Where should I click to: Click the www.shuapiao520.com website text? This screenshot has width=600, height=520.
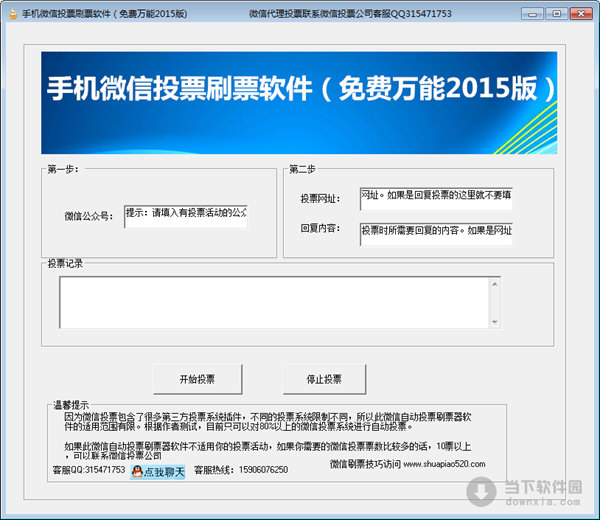click(x=444, y=464)
